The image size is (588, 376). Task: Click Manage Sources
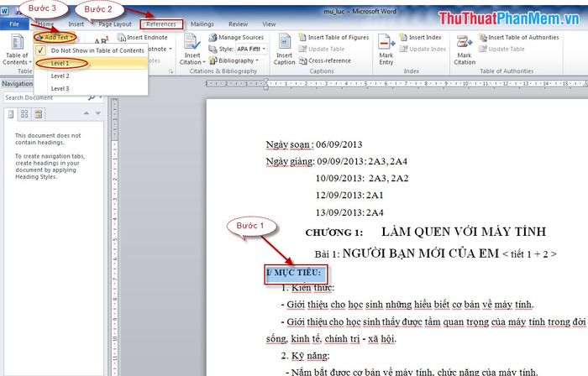236,37
